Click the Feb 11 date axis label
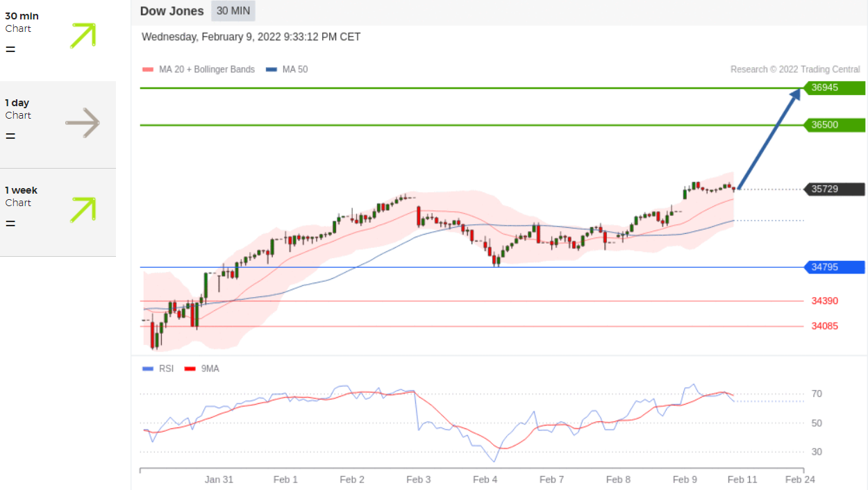This screenshot has width=868, height=490. point(742,480)
